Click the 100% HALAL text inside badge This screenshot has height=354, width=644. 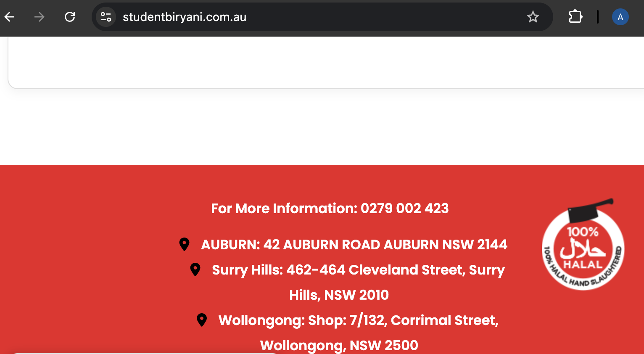coord(583,248)
